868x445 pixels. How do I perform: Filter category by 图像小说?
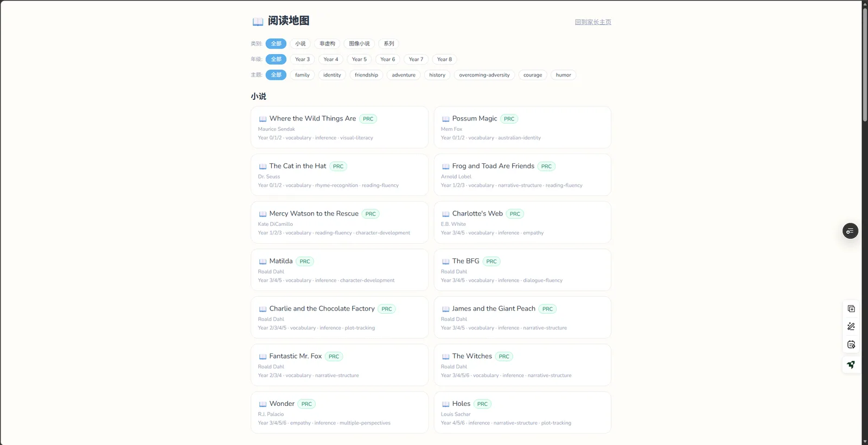359,43
